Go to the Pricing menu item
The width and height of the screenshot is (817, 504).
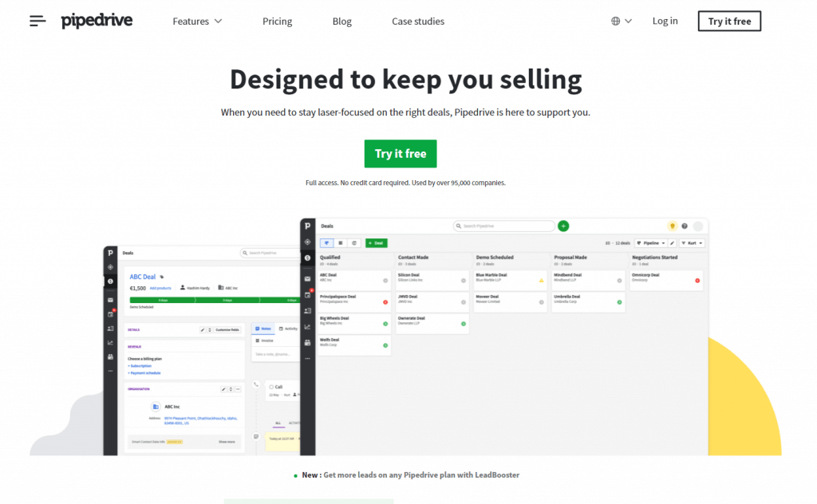pyautogui.click(x=277, y=22)
